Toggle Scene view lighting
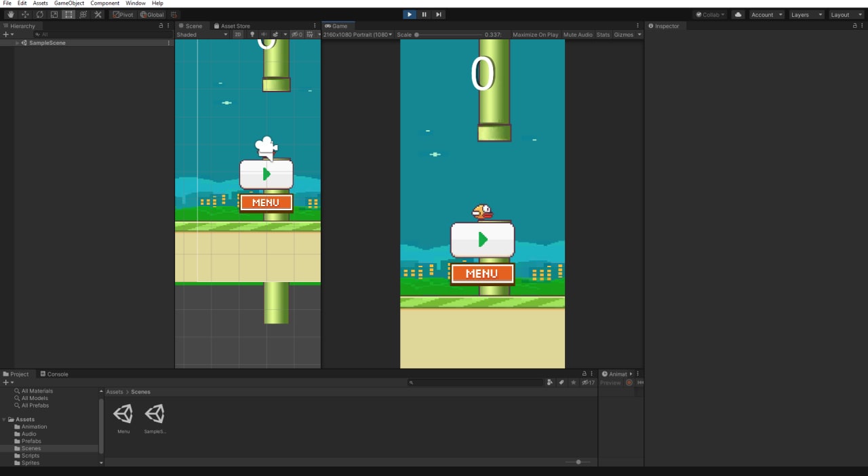 [252, 35]
